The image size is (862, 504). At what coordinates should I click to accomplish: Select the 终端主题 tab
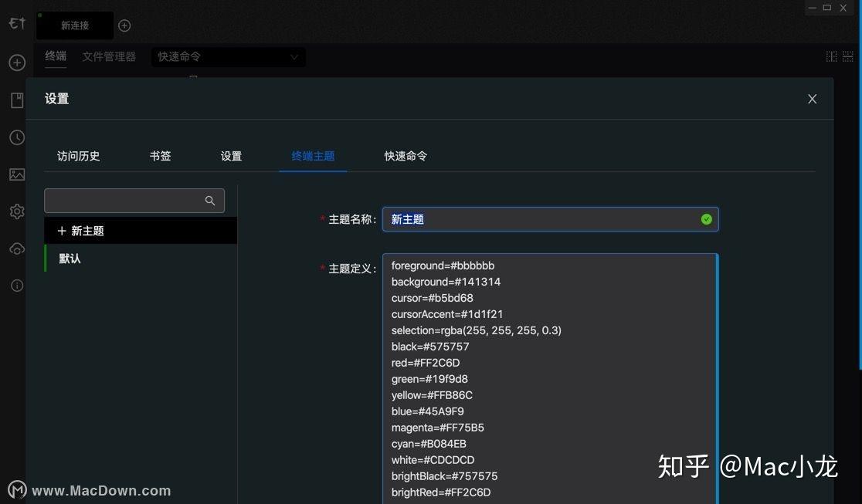(313, 156)
